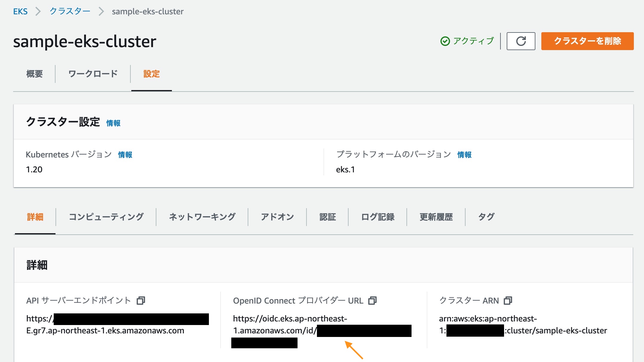Click the クラスターを削除 delete button
This screenshot has width=644, height=362.
point(587,41)
